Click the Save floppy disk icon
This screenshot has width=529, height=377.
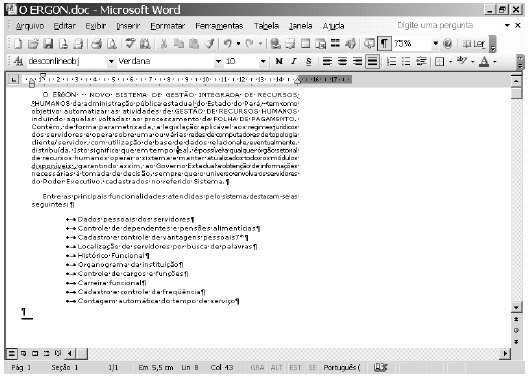(48, 44)
